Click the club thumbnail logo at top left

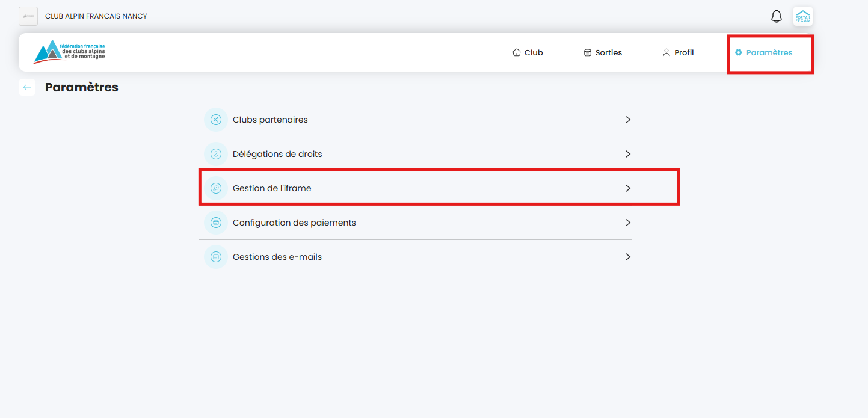28,16
